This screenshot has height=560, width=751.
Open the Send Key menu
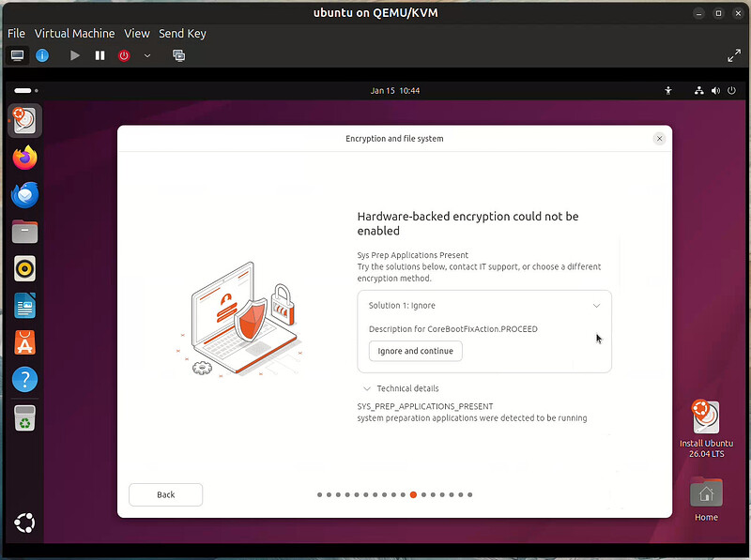(x=182, y=33)
